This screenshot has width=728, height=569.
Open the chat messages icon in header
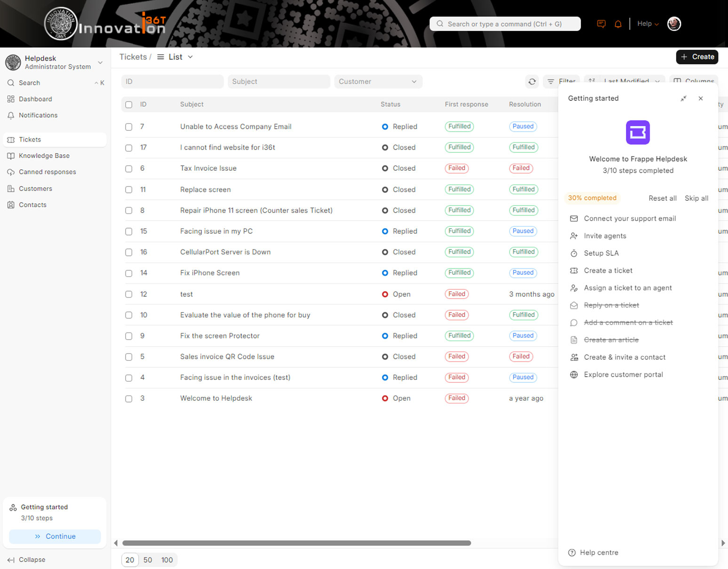(x=601, y=24)
